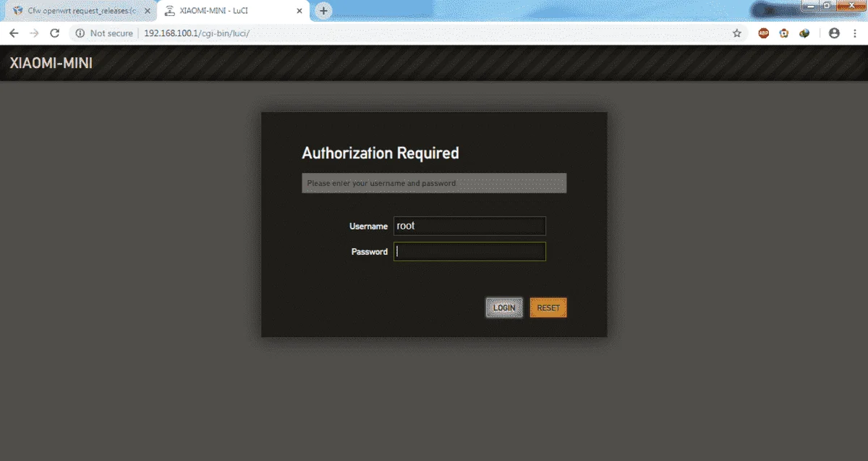Close the XIAOMI-MINI - LuCI tab
The width and height of the screenshot is (868, 461).
[x=300, y=11]
